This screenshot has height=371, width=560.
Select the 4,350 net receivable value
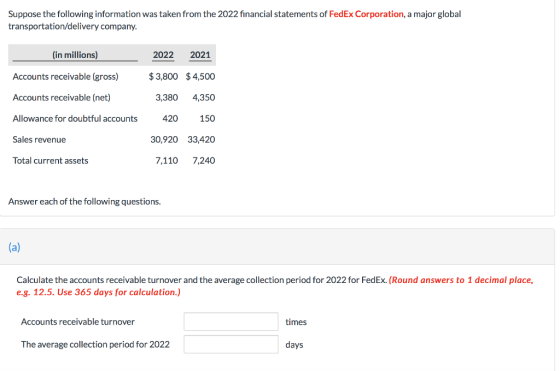click(x=204, y=97)
